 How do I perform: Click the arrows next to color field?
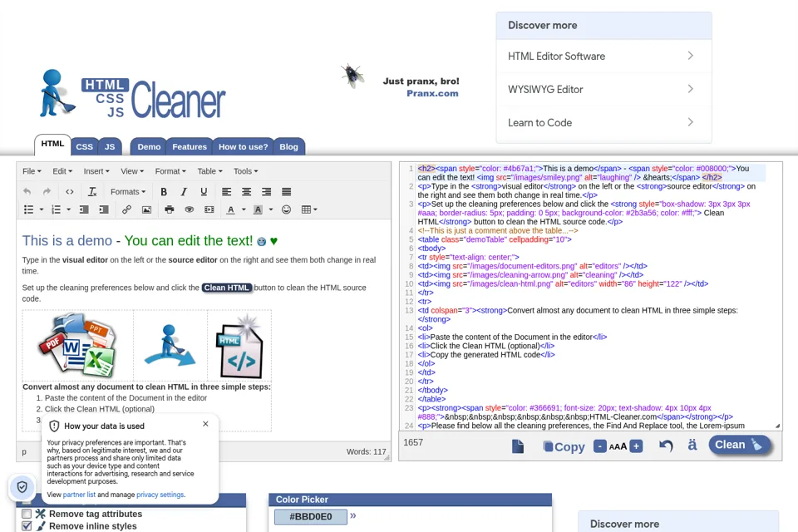[353, 515]
